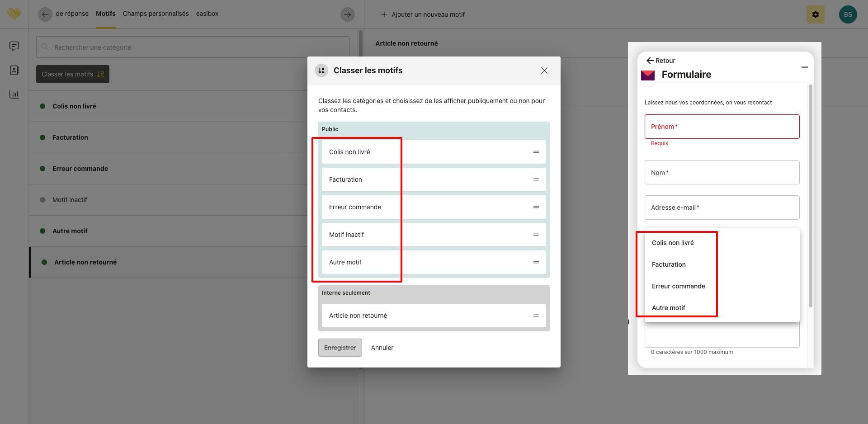Switch to Champs personnalisés tab
Viewport: 868px width, 424px height.
tap(156, 14)
